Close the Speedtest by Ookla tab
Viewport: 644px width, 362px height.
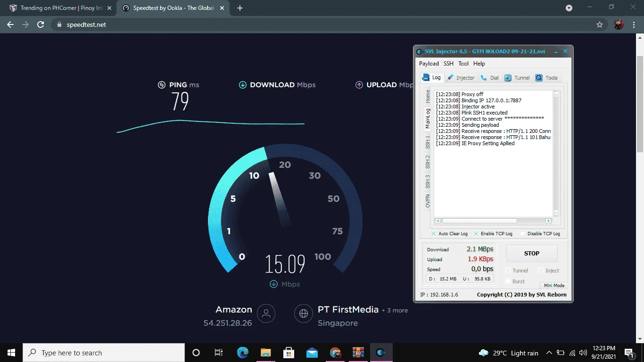tap(223, 8)
